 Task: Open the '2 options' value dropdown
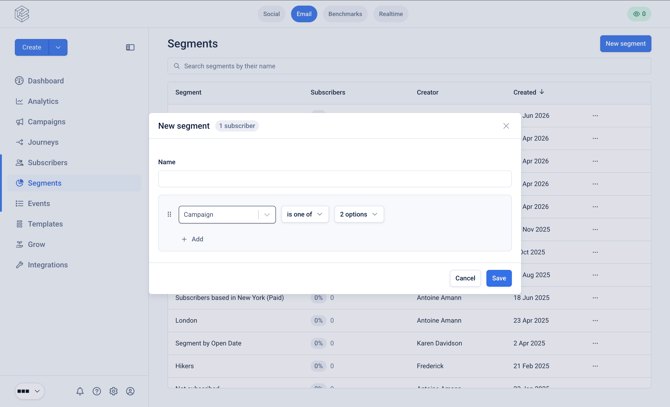click(359, 214)
